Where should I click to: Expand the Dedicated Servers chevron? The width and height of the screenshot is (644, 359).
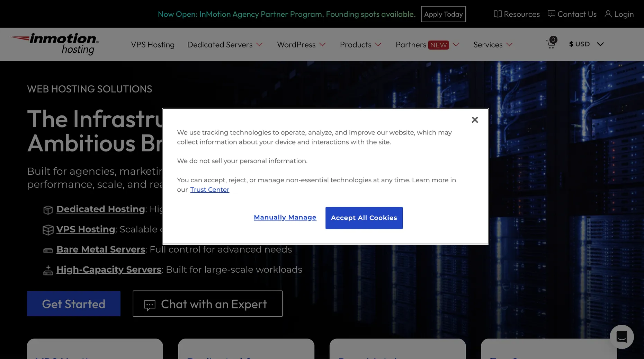coord(259,44)
